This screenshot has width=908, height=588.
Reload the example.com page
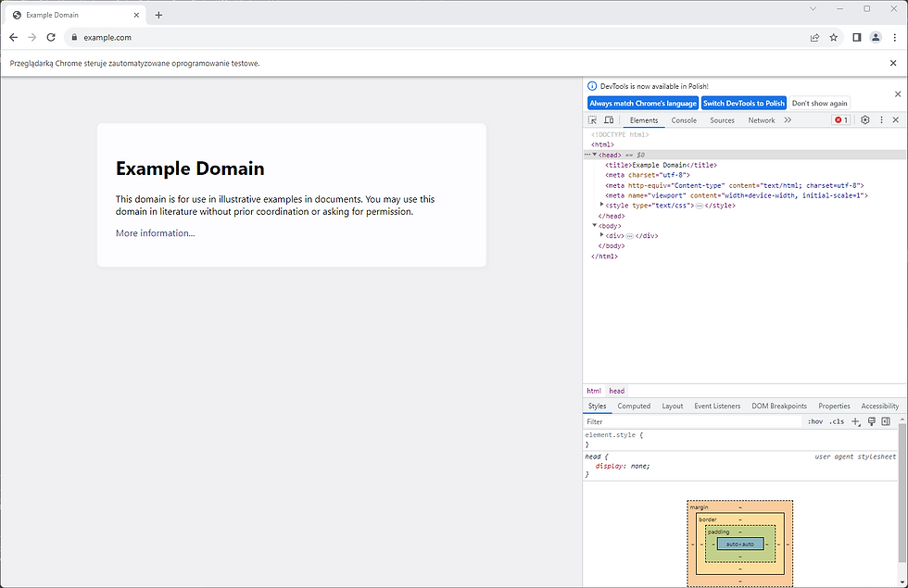[51, 37]
